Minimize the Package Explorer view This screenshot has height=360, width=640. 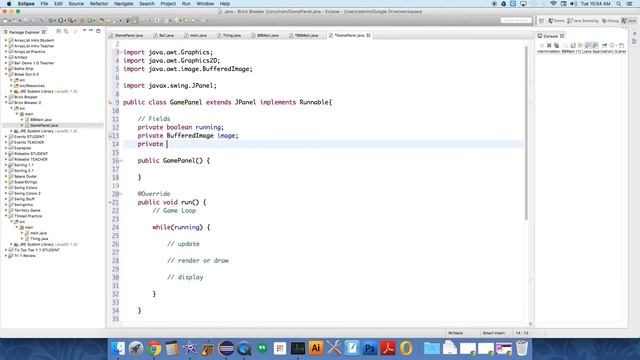point(91,31)
